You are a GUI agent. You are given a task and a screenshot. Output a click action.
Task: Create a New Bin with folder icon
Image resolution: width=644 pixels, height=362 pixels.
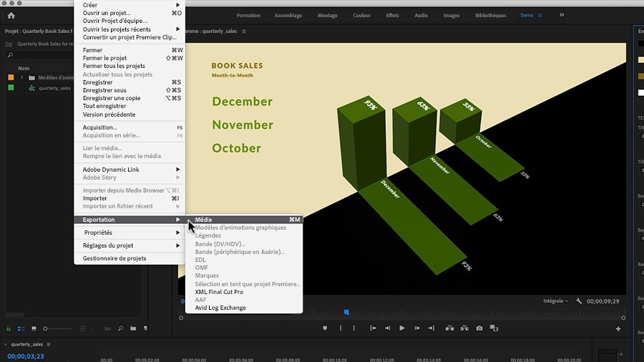tap(133, 328)
